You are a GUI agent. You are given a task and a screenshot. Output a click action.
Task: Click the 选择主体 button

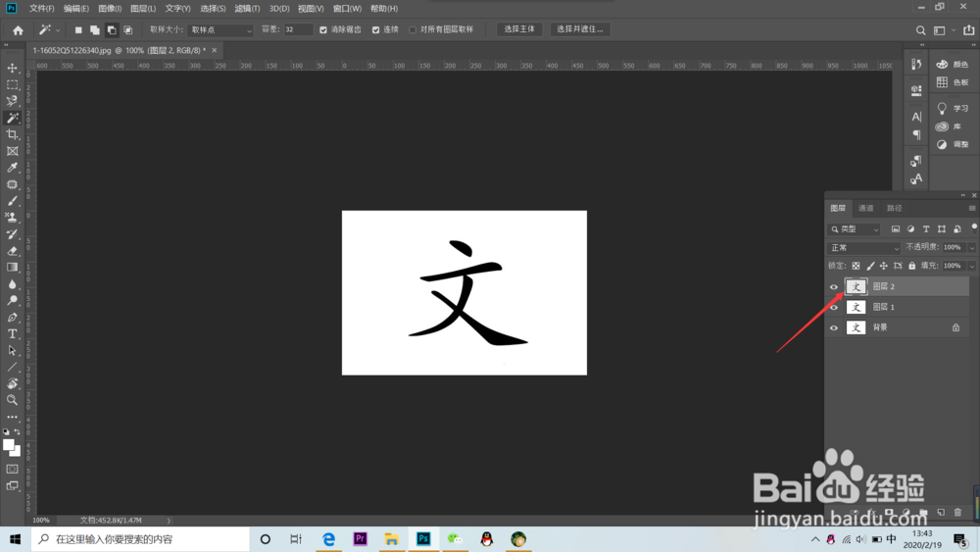tap(519, 29)
